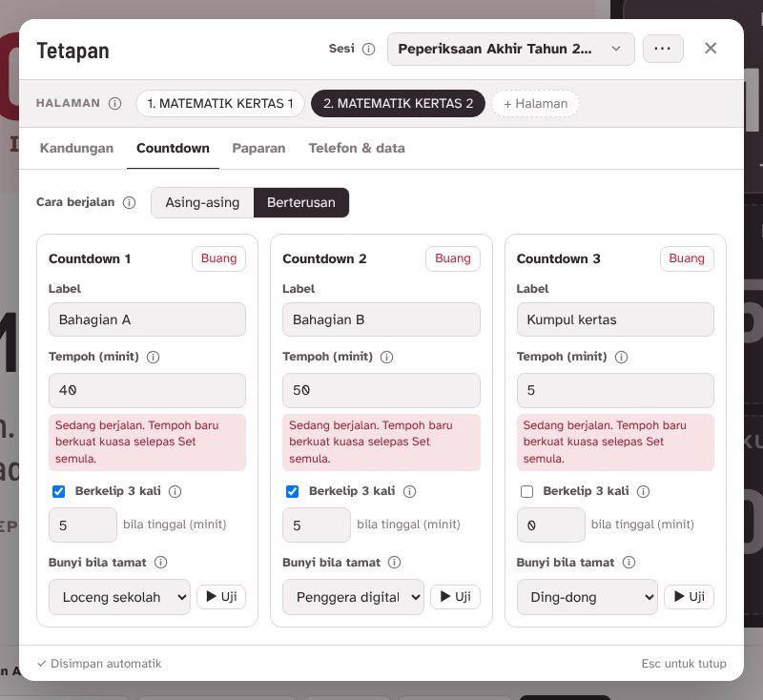Enable Berkelip 3 kali in Countdown 3
This screenshot has width=763, height=700.
(x=527, y=491)
